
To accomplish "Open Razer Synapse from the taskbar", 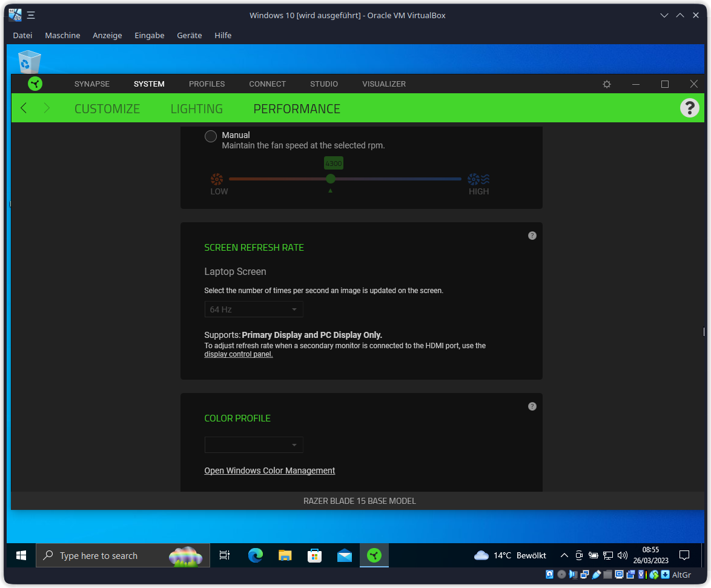I will (374, 555).
